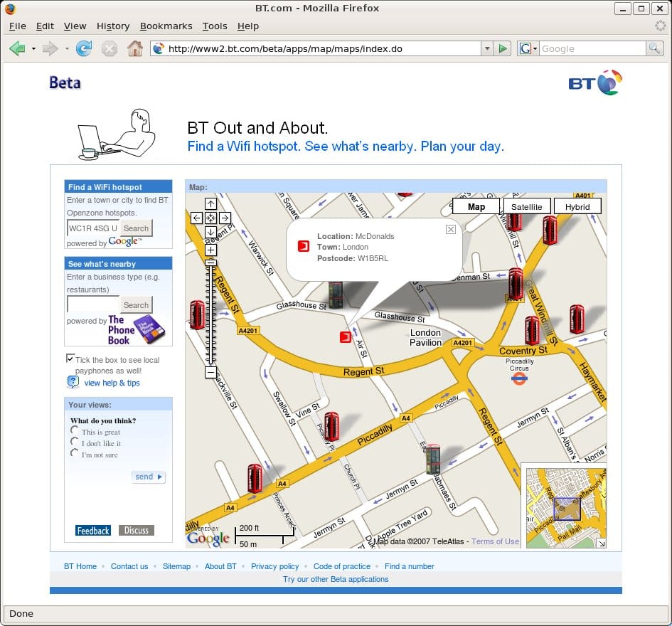Screen dimensions: 672x626
Task: Click the Piccadilly Circus underground station icon
Action: click(519, 378)
